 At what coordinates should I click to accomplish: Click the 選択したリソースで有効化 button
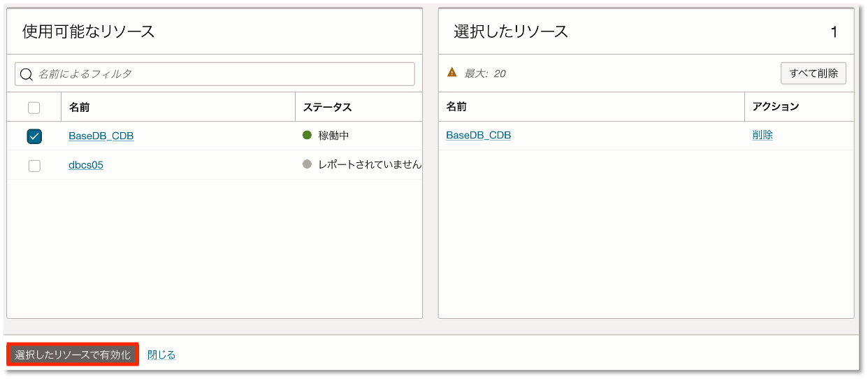[73, 355]
